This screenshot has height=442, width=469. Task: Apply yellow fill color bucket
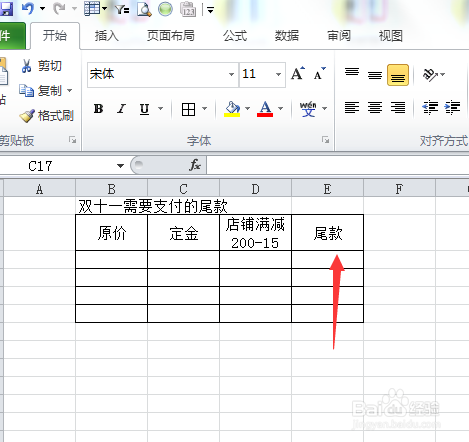pyautogui.click(x=232, y=109)
